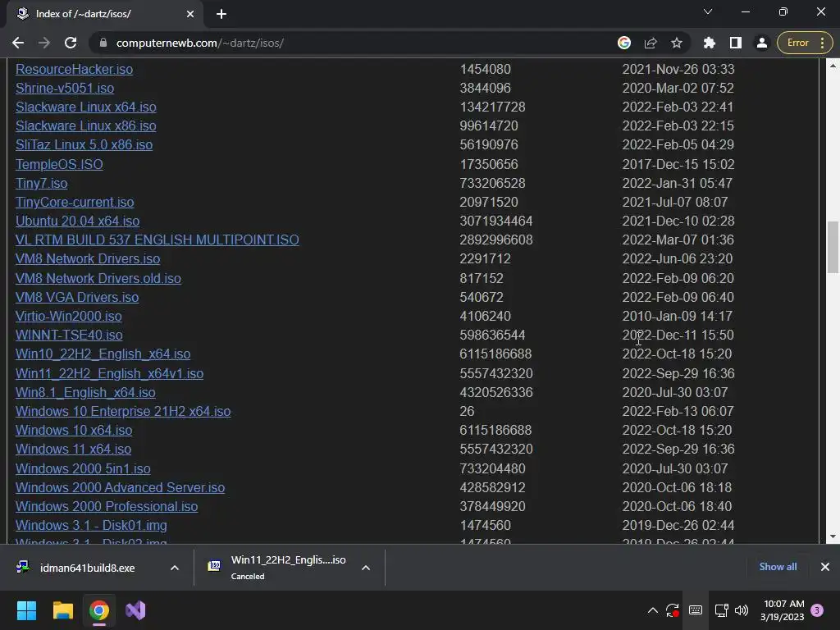Screen dimensions: 840x630
Task: Expand options for idman641build8.exe download
Action: 175,568
